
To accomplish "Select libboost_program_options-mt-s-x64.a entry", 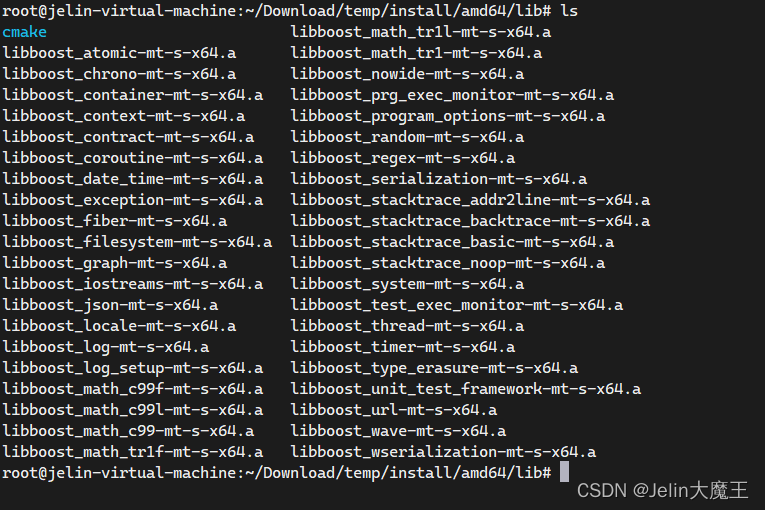I will 448,116.
